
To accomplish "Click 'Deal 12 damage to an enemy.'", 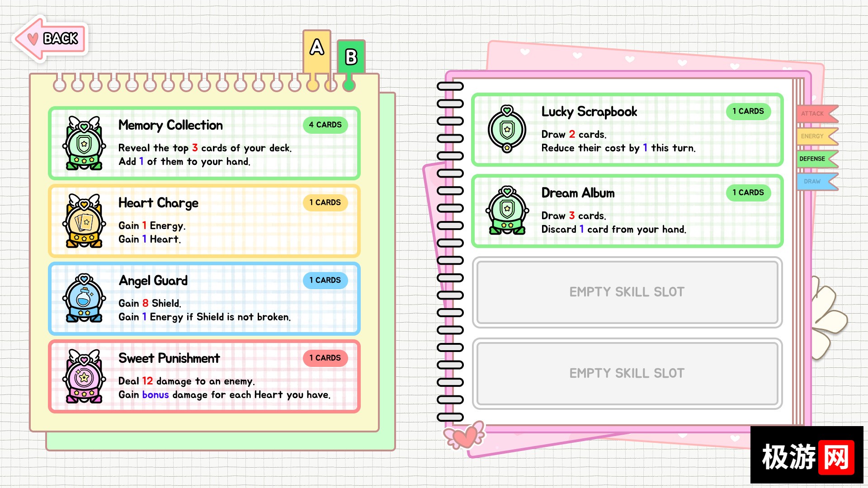I will 187,381.
